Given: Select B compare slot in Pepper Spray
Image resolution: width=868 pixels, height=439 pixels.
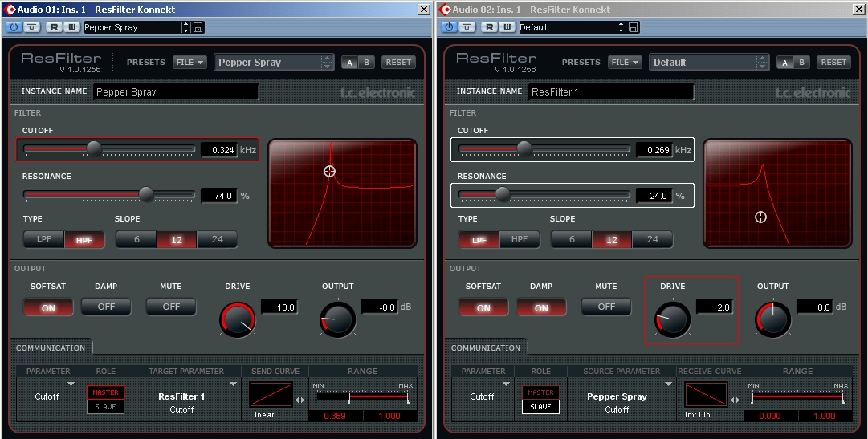Looking at the screenshot, I should tap(366, 63).
